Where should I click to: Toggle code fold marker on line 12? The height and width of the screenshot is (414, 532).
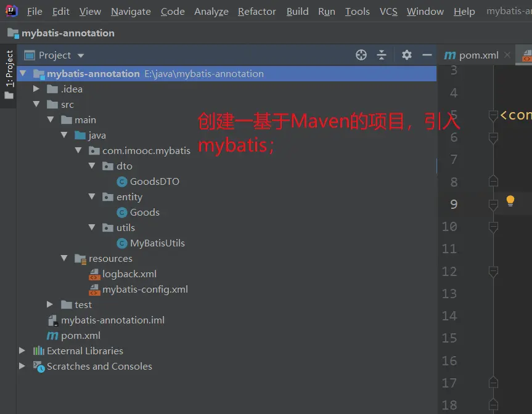pos(493,271)
